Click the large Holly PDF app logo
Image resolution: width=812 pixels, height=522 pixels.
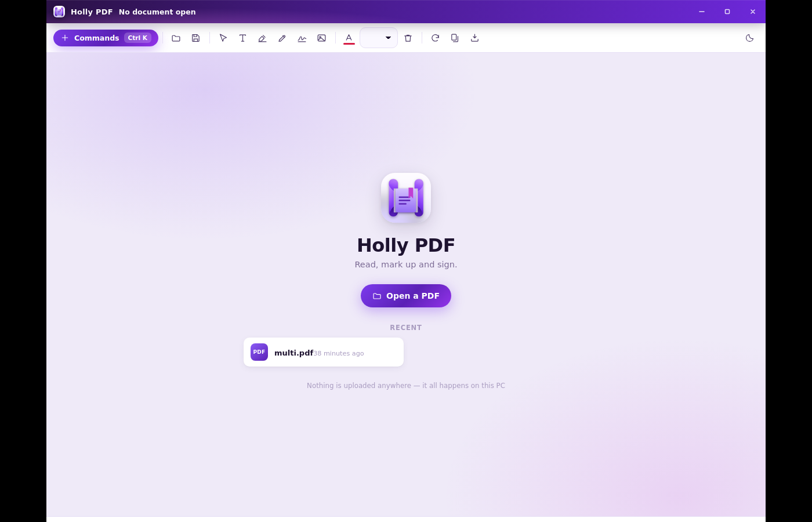(x=406, y=198)
